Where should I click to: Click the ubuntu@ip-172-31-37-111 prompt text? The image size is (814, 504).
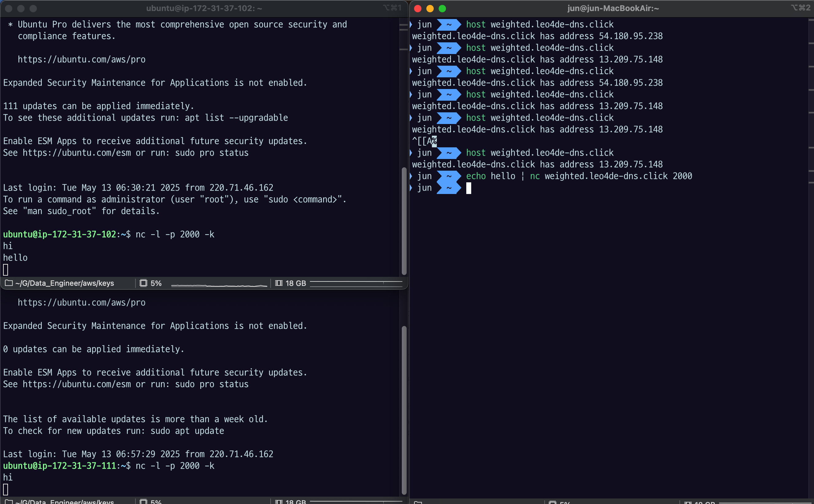pos(59,466)
